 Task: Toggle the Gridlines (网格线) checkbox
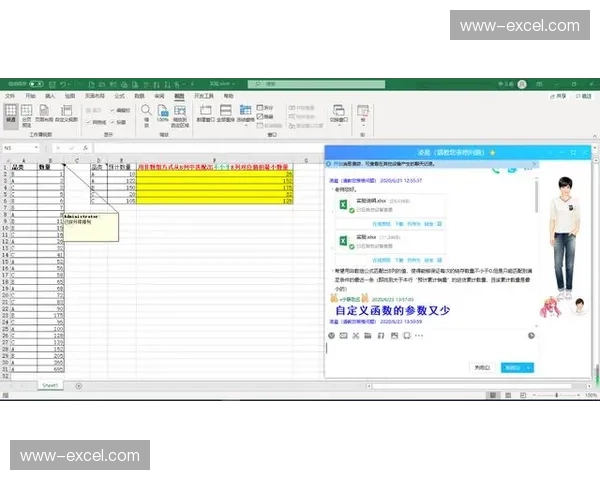pyautogui.click(x=96, y=122)
